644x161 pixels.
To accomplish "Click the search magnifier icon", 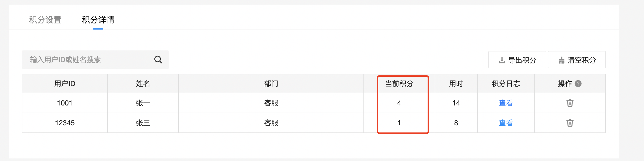I will point(158,60).
